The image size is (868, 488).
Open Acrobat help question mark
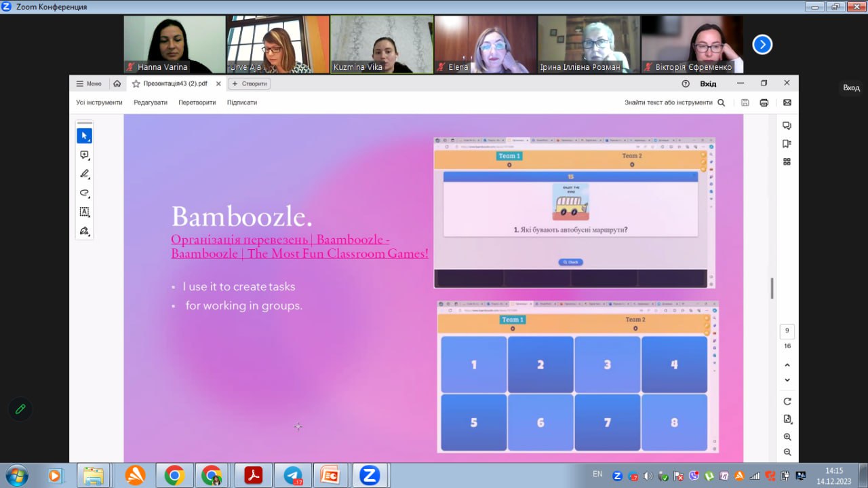pos(686,83)
